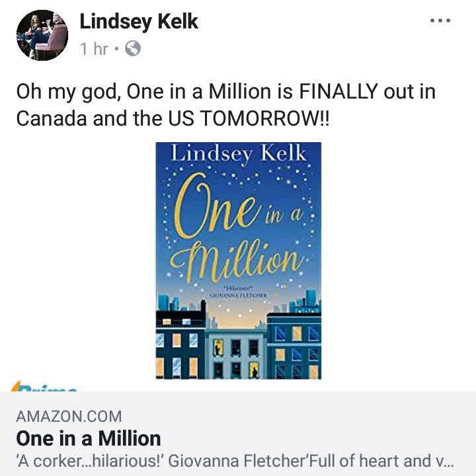The height and width of the screenshot is (476, 476).
Task: Click the globe public audience icon
Action: coord(133,49)
